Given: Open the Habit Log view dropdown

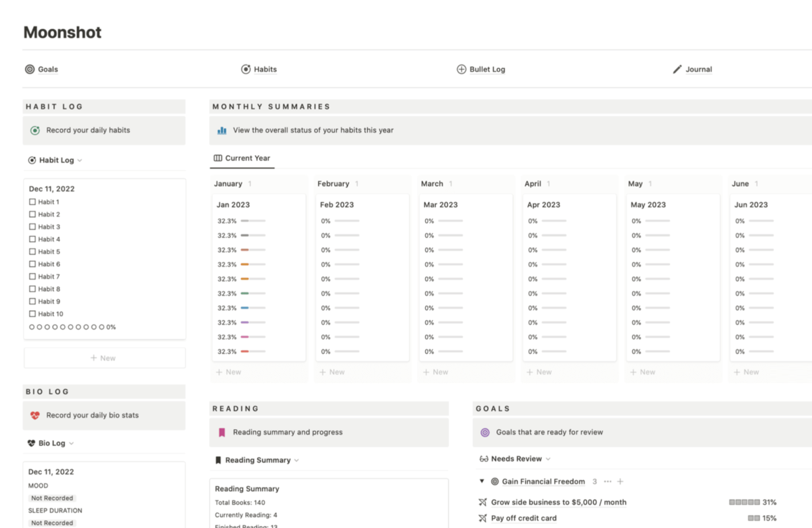Looking at the screenshot, I should coord(55,160).
